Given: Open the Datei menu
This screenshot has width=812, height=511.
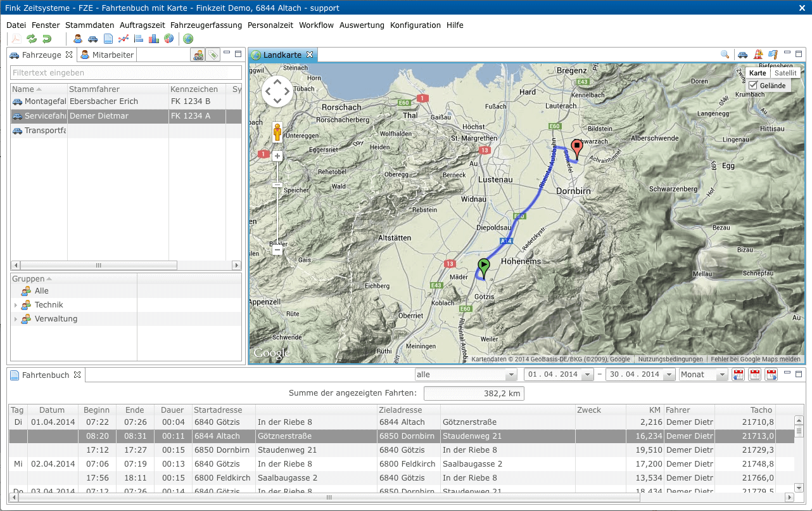Looking at the screenshot, I should (16, 25).
